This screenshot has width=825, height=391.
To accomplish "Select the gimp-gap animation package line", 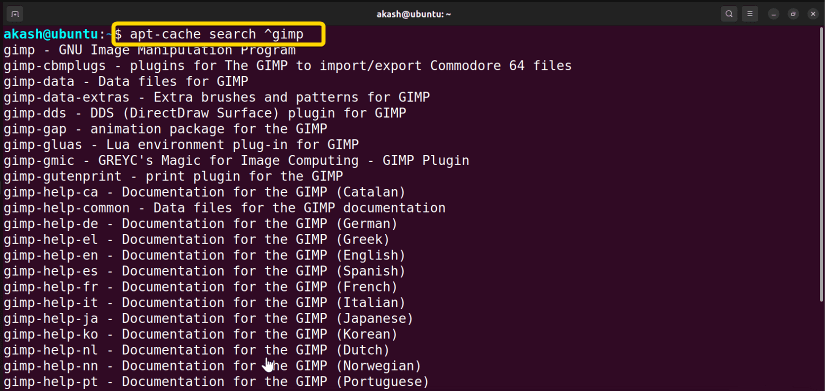I will pyautogui.click(x=165, y=129).
